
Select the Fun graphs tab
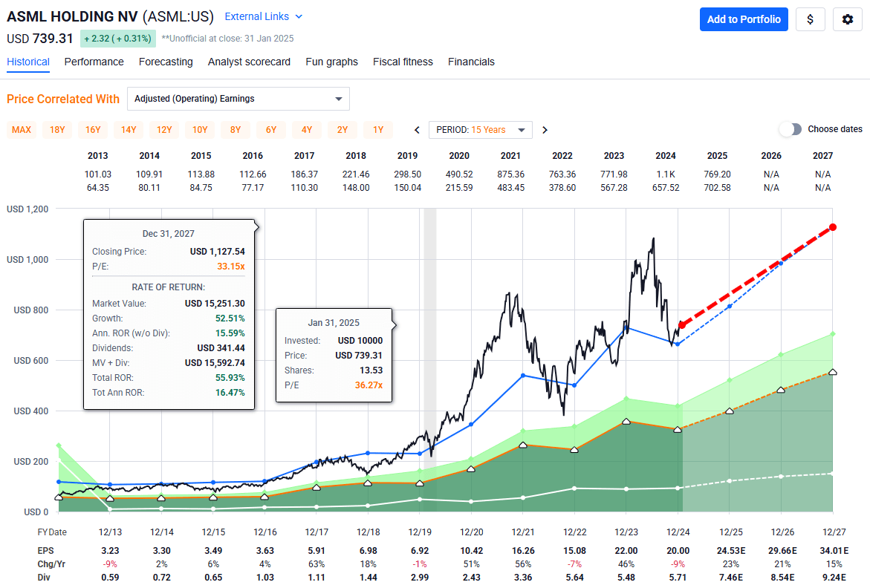pyautogui.click(x=331, y=62)
